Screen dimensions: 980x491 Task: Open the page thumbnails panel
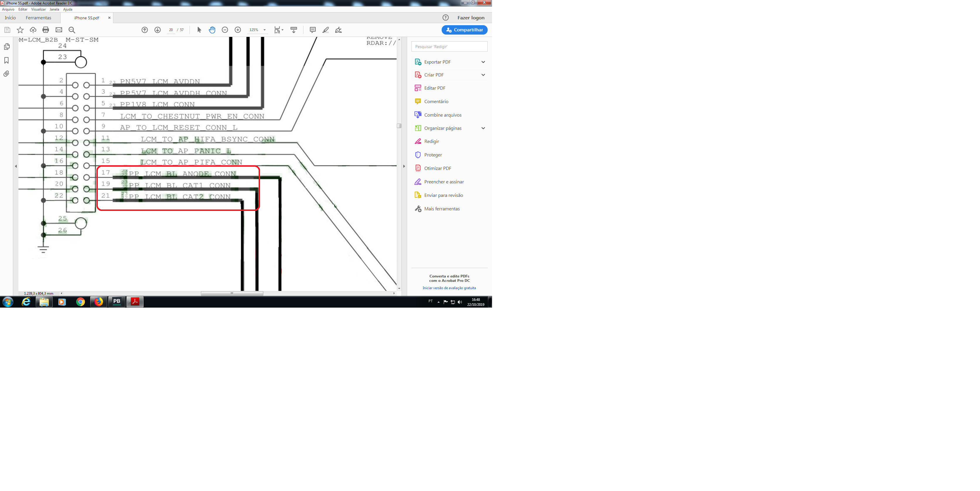pyautogui.click(x=6, y=47)
